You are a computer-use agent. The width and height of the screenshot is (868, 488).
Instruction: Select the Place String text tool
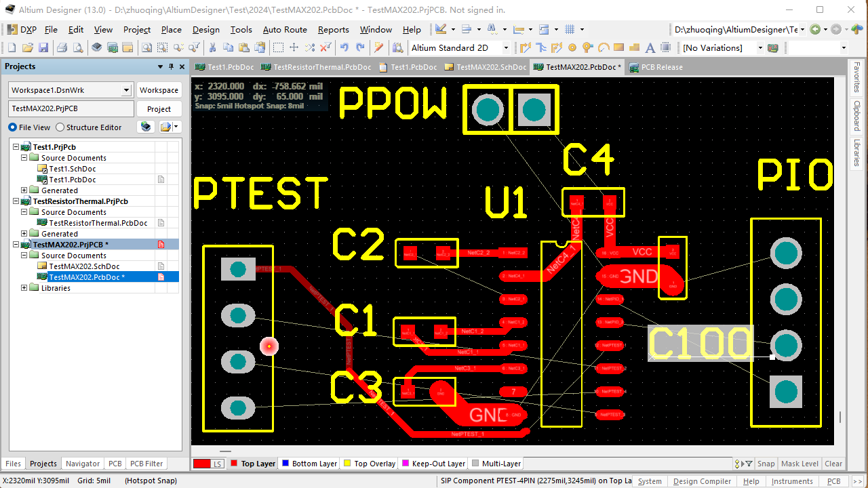point(650,47)
